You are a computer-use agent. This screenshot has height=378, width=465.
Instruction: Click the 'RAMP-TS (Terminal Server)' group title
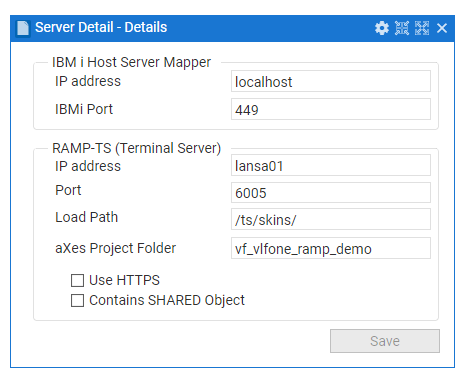click(x=137, y=148)
